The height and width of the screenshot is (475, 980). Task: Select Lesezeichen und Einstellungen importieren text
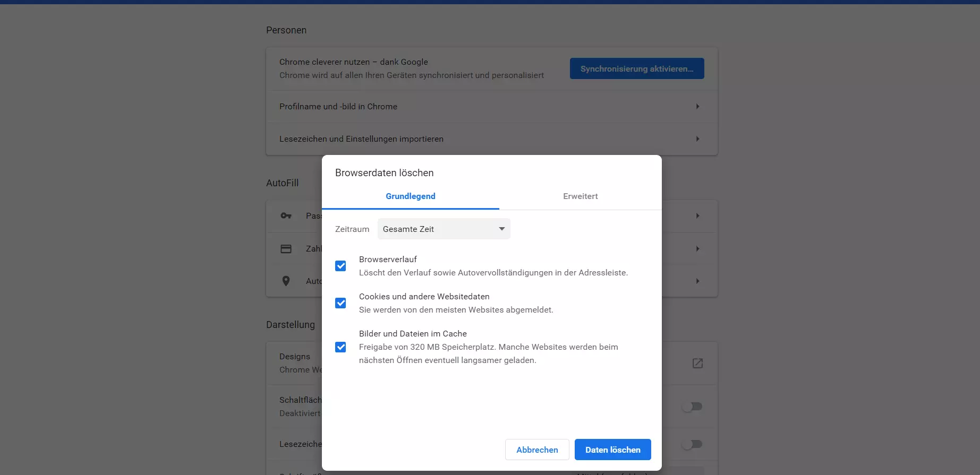[x=361, y=139]
